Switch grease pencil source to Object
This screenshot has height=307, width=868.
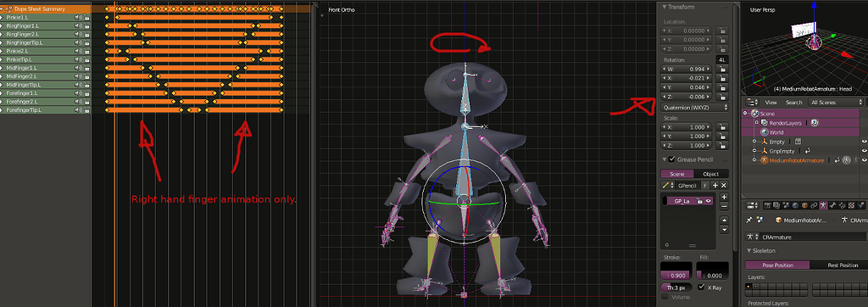[711, 174]
